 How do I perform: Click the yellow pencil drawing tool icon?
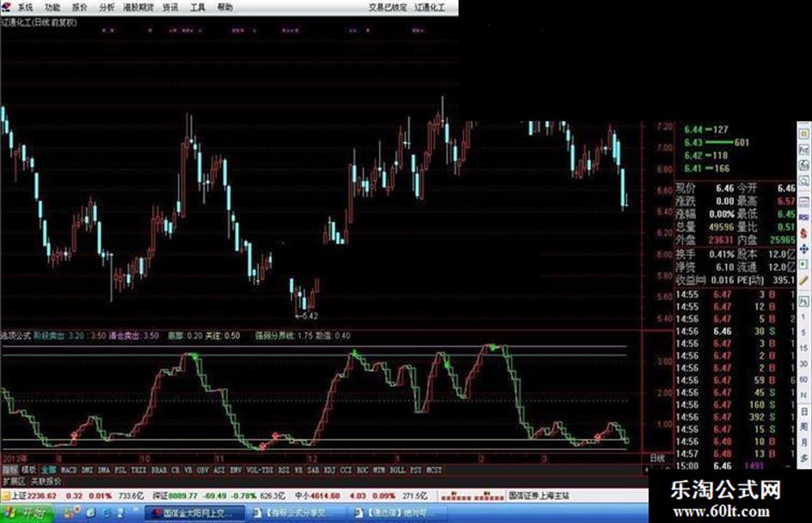pos(804,281)
